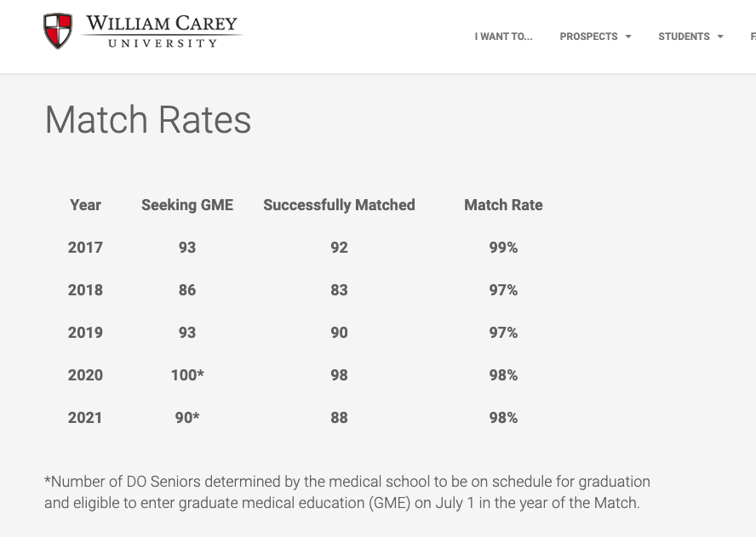
Task: Click the William Carey shield logo
Action: click(x=58, y=31)
